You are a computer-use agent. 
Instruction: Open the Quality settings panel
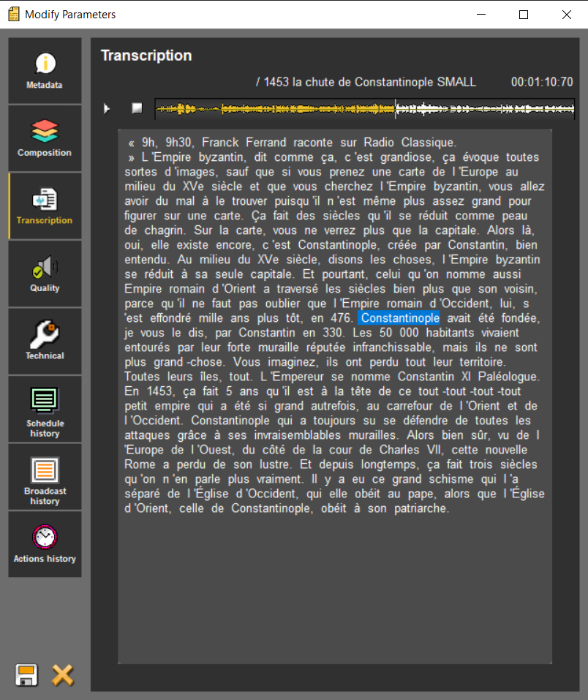(x=45, y=274)
